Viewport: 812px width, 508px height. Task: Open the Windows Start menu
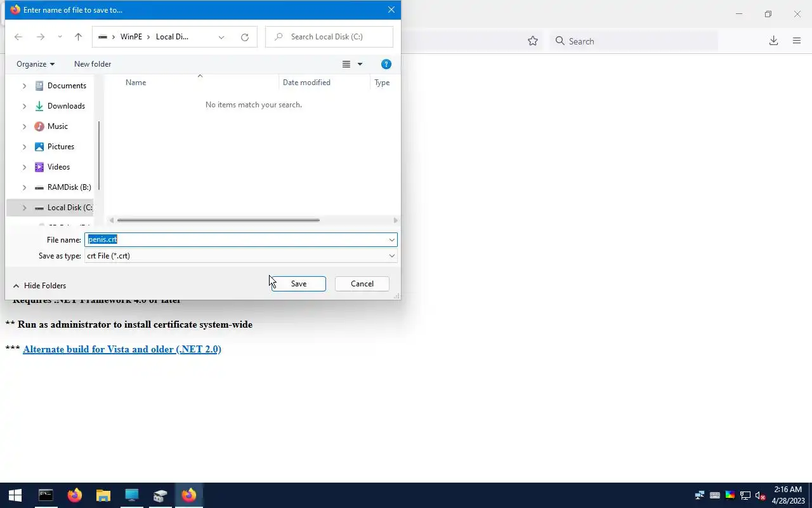pos(15,495)
